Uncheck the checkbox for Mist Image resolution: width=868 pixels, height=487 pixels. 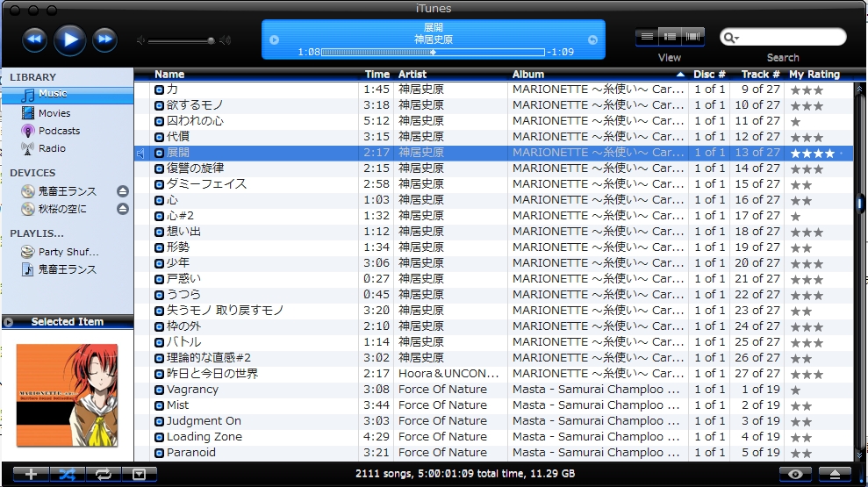coord(159,405)
